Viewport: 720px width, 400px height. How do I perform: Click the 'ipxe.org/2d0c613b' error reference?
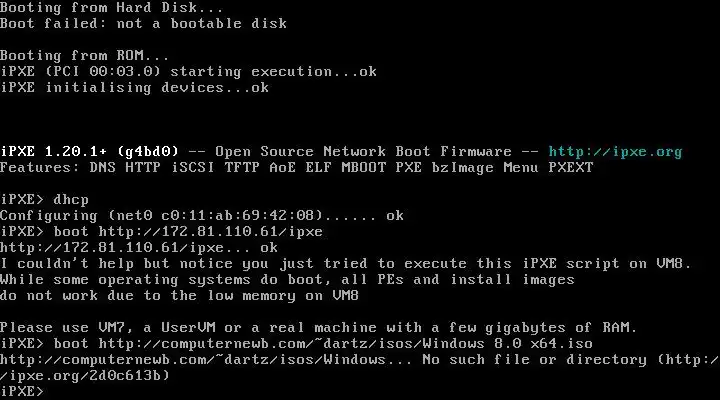coord(85,376)
